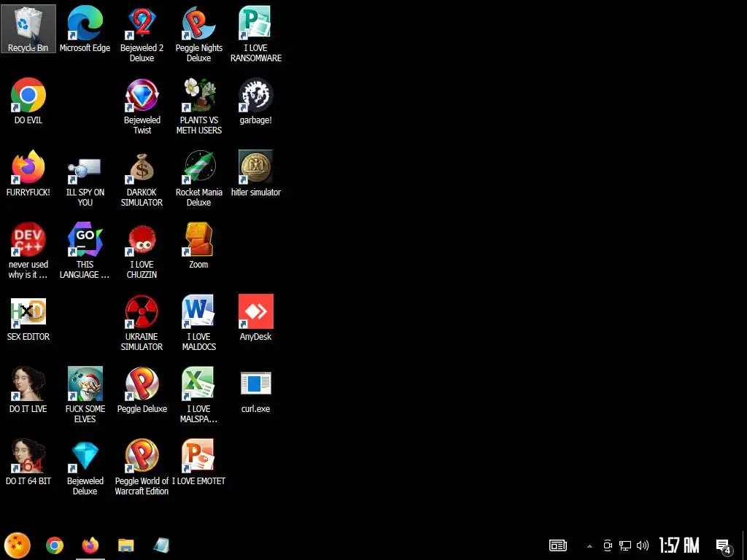Select the gold medallion simulator shortcut
The height and width of the screenshot is (560, 747).
[256, 174]
